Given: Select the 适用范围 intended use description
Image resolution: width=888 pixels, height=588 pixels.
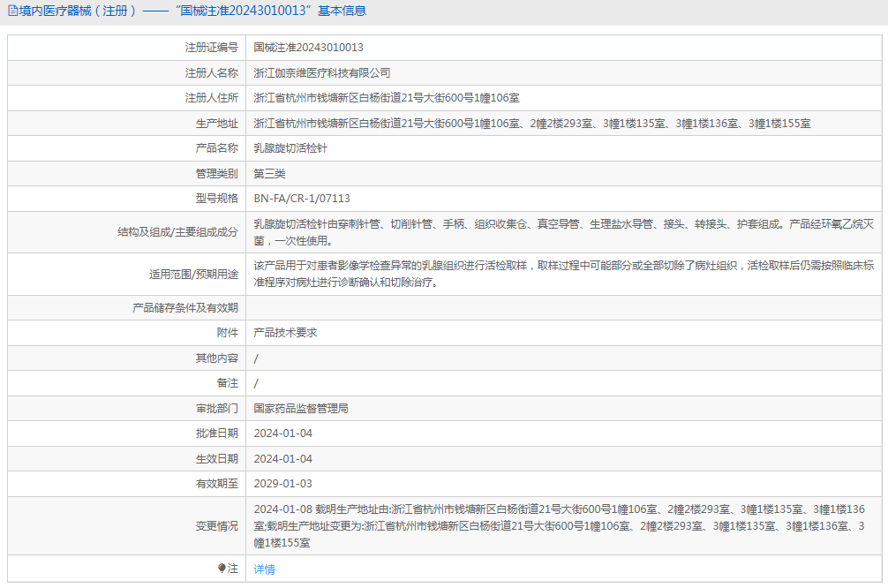Looking at the screenshot, I should pos(563,274).
